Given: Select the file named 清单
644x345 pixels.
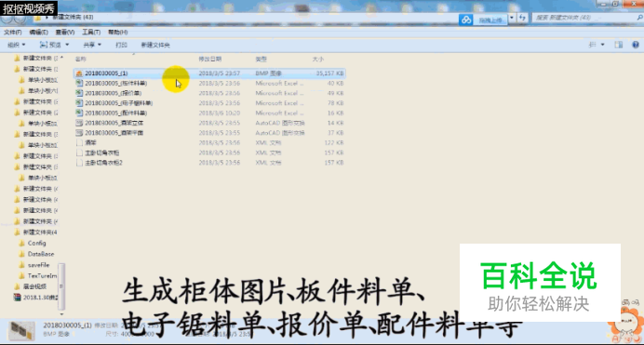Looking at the screenshot, I should click(x=90, y=143).
